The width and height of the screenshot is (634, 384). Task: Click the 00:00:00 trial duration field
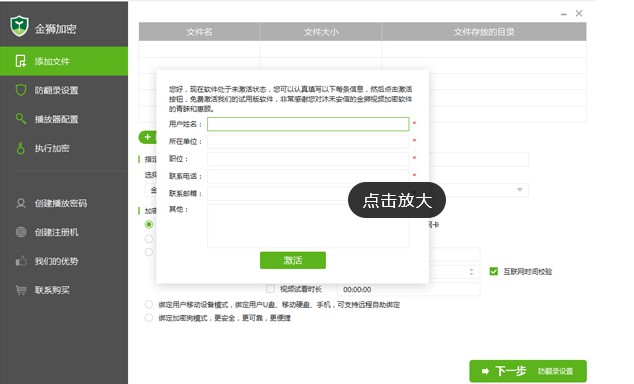pyautogui.click(x=408, y=289)
